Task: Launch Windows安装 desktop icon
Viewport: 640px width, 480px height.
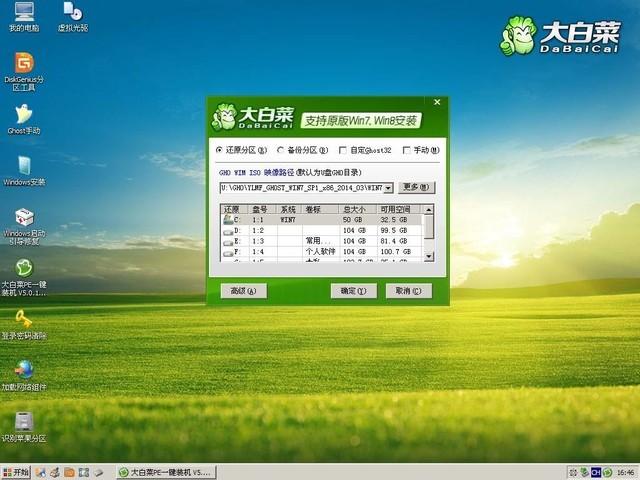Action: point(24,171)
